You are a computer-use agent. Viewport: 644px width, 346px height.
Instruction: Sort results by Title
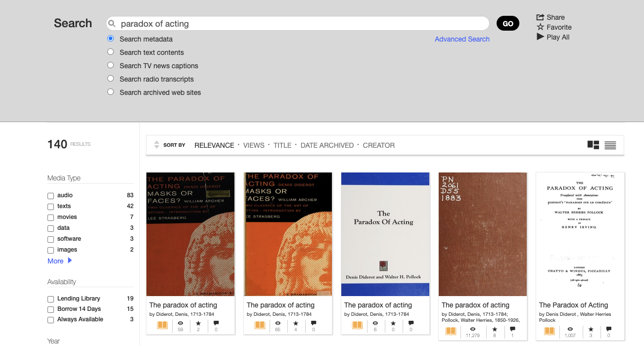click(282, 145)
